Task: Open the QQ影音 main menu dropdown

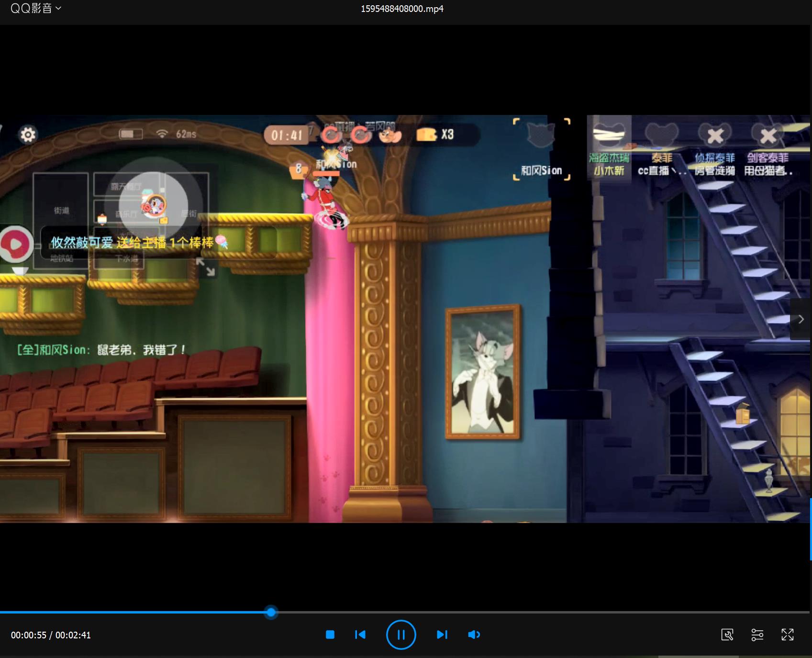Action: point(36,8)
